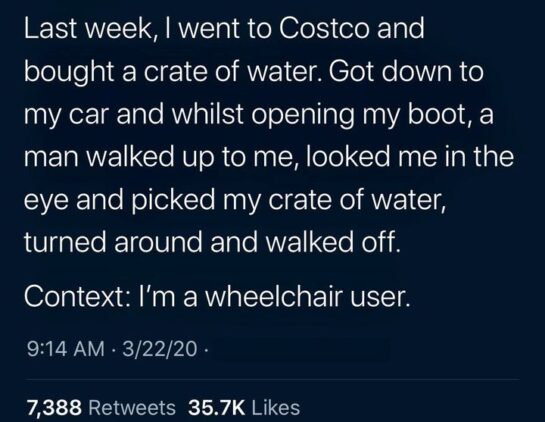
Task: Select the line 'Context: I'm a wheelchair user.'
Action: pos(217,298)
